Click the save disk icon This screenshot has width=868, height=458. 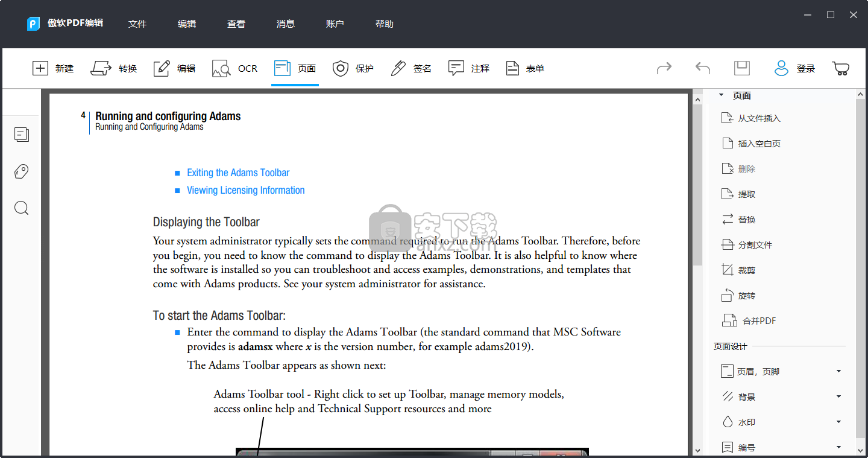point(742,68)
